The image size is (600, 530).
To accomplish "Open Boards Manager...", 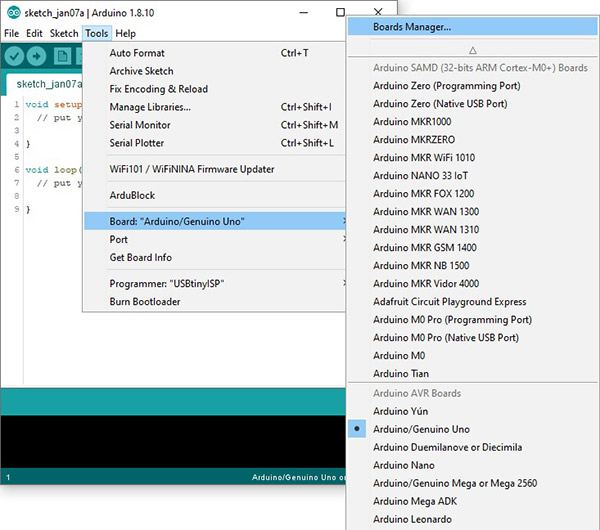I will click(412, 27).
